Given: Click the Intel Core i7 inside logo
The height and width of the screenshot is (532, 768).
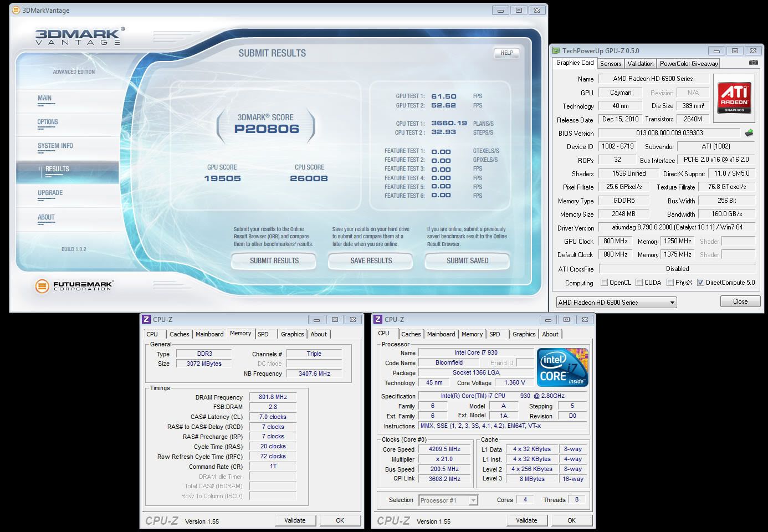Looking at the screenshot, I should [x=562, y=367].
